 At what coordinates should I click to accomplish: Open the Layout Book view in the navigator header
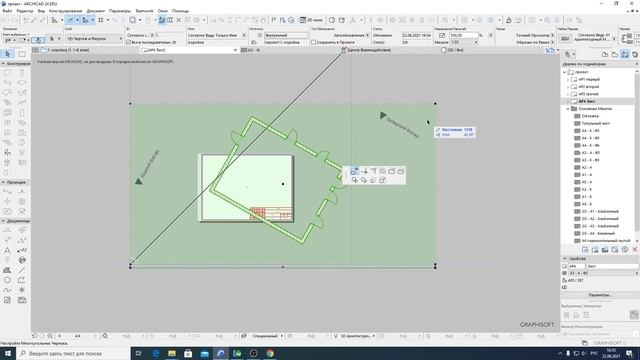tap(625, 54)
